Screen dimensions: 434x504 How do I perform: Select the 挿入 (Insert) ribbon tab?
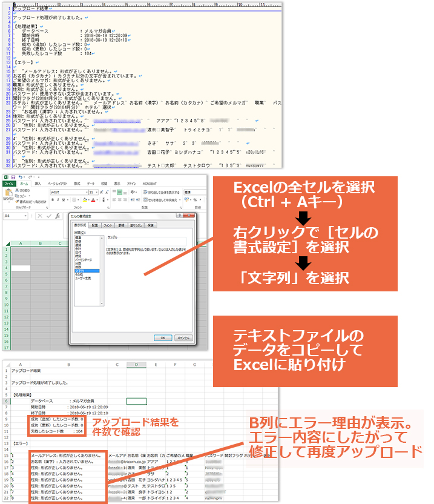[x=38, y=184]
